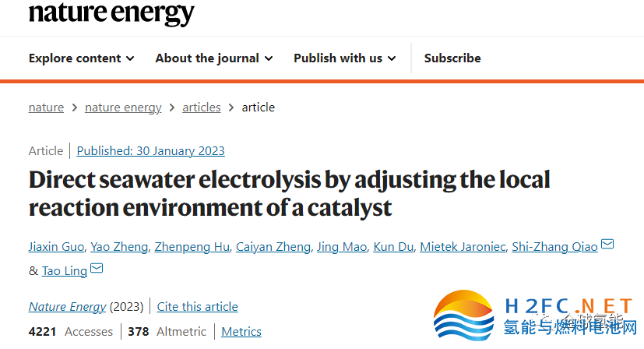Image resolution: width=644 pixels, height=349 pixels.
Task: Click author Yao Zheng's name
Action: point(119,247)
